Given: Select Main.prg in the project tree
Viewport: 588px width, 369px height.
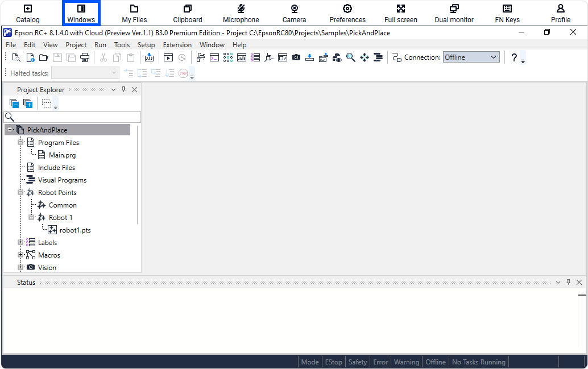Looking at the screenshot, I should [x=62, y=155].
